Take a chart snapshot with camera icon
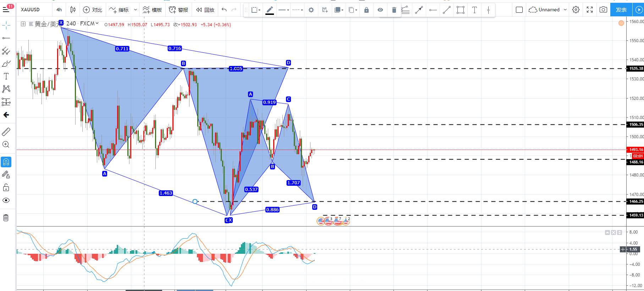644x291 pixels. click(603, 10)
